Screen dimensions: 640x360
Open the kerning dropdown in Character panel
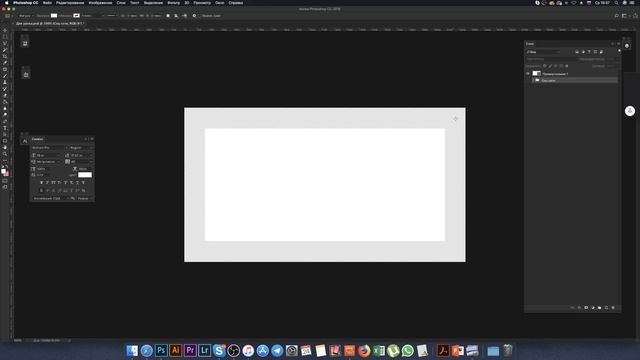tap(47, 162)
